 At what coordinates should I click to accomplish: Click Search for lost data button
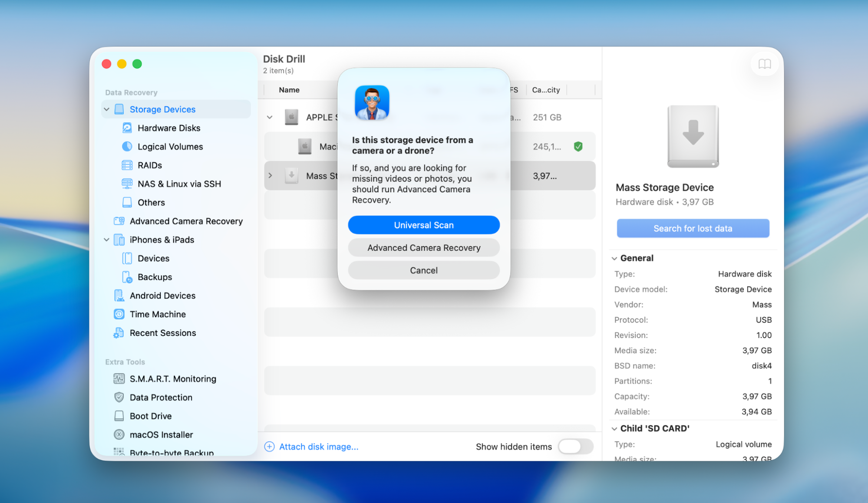click(693, 228)
